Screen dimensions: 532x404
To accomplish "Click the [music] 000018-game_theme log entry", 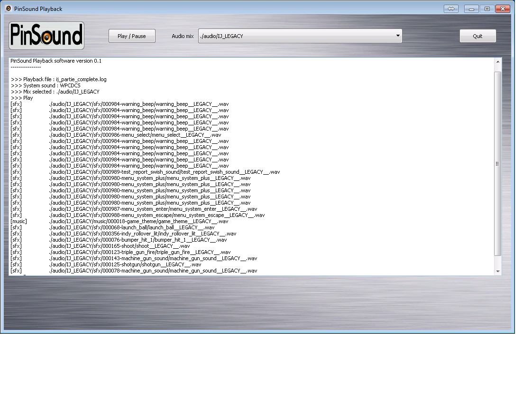I will pyautogui.click(x=119, y=221).
